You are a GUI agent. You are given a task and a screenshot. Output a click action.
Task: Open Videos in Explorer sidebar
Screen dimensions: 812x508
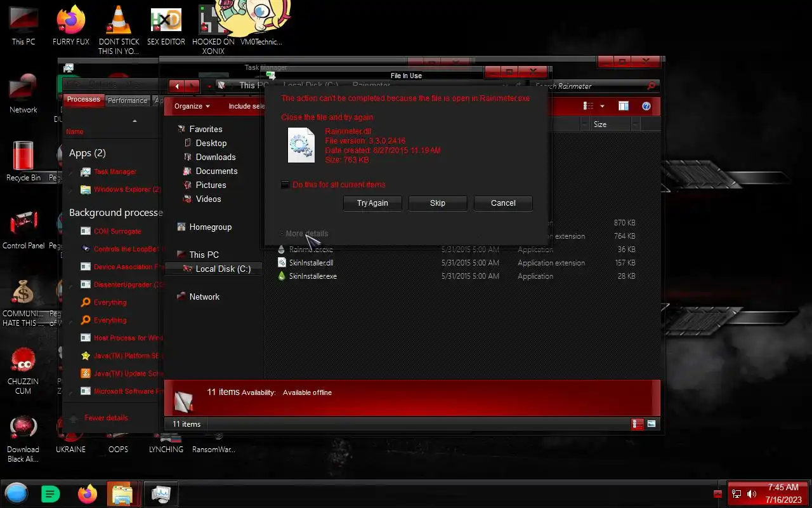(x=208, y=199)
